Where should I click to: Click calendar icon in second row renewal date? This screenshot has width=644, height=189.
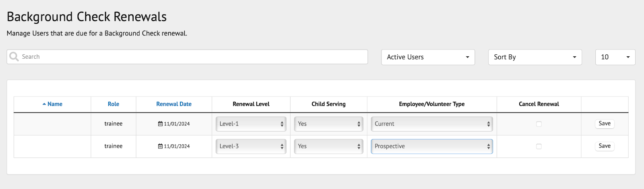160,146
